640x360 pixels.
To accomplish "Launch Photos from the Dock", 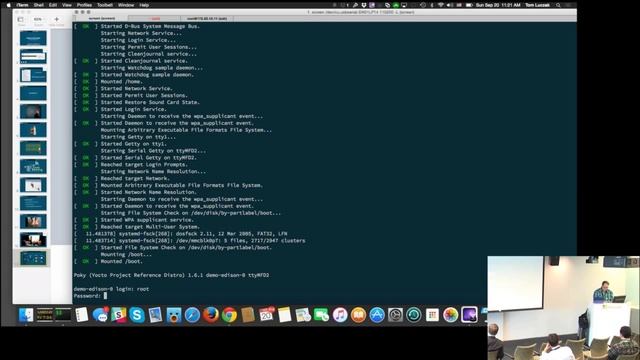I will pyautogui.click(x=451, y=315).
